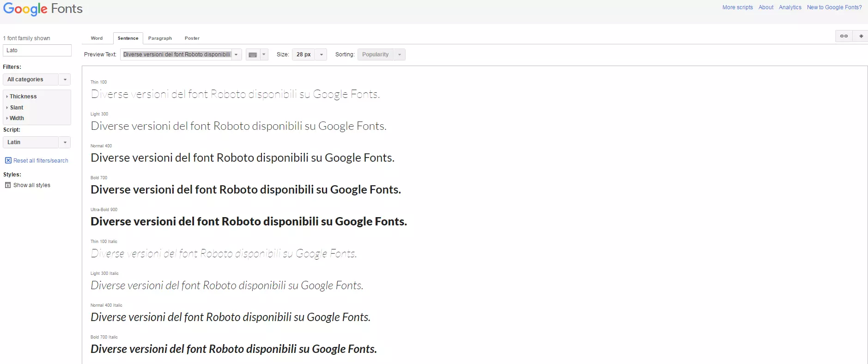Image resolution: width=868 pixels, height=364 pixels.
Task: Click the download arrow icon button
Action: click(x=861, y=36)
